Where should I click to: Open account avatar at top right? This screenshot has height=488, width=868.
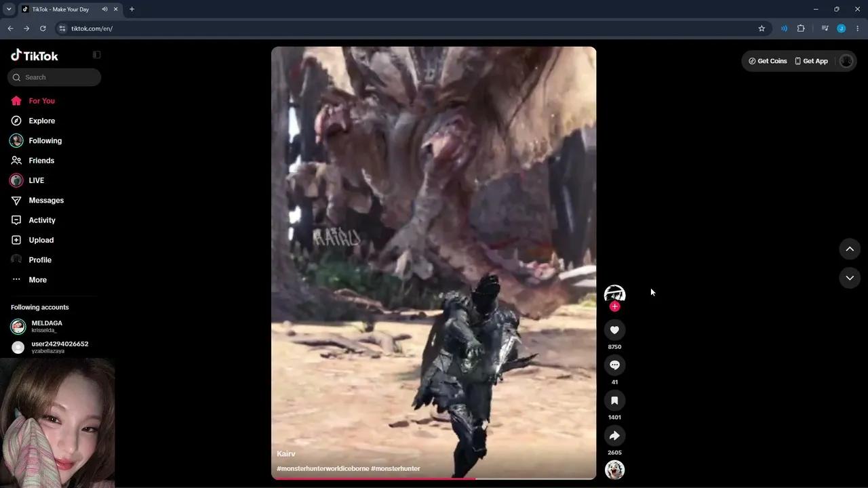846,61
